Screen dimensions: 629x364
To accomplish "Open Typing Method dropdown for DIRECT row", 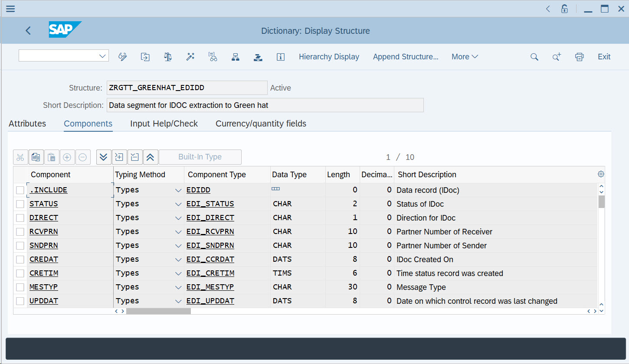I will pos(178,218).
